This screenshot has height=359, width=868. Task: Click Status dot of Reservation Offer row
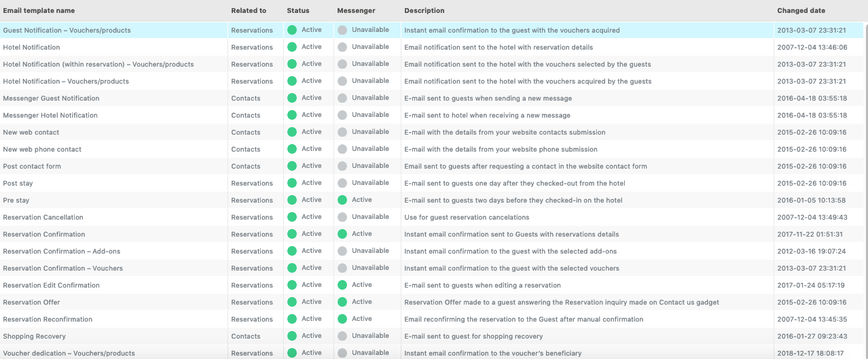coord(292,302)
